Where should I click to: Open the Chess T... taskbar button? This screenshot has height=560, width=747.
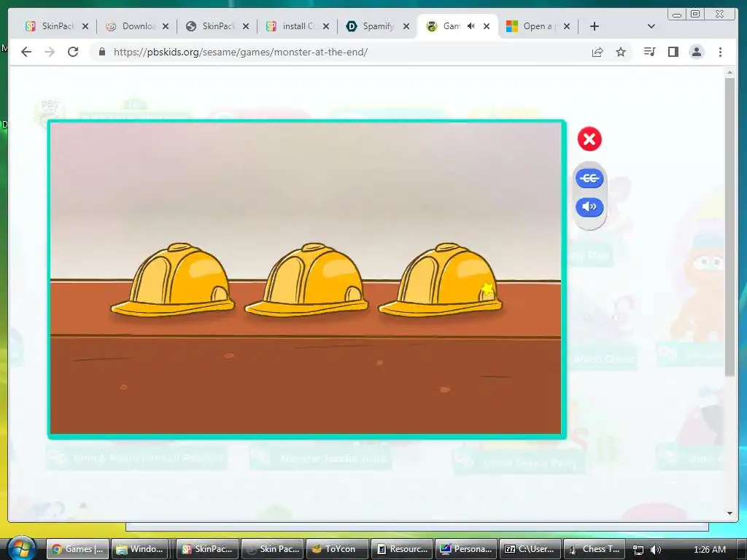click(x=595, y=549)
